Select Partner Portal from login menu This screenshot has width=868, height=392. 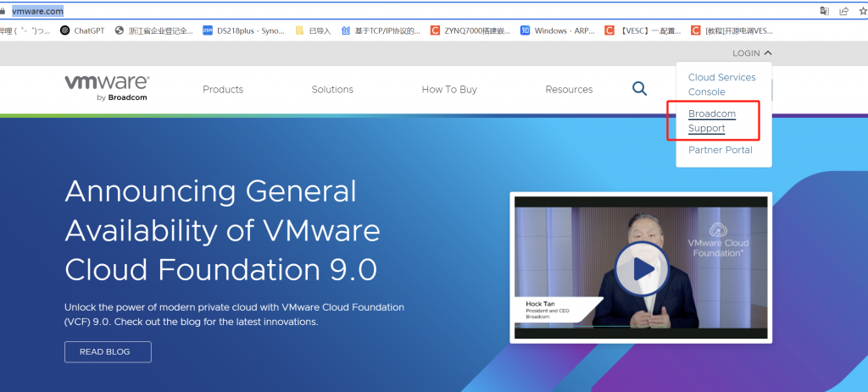coord(721,150)
